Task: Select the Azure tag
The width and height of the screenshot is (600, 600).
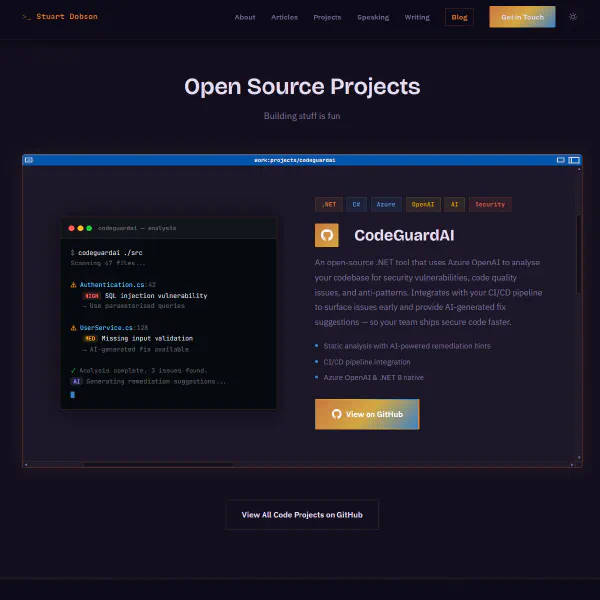Action: tap(386, 204)
